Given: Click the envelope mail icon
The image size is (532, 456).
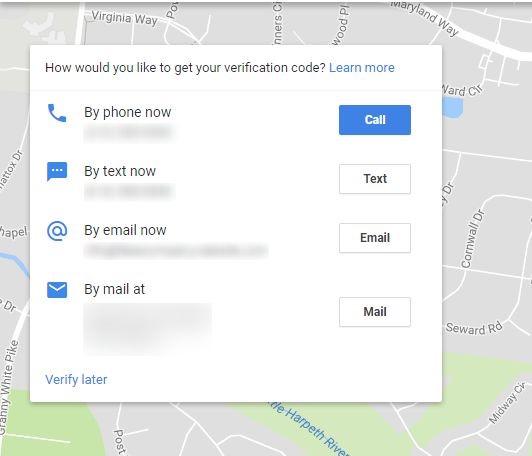Looking at the screenshot, I should click(57, 290).
